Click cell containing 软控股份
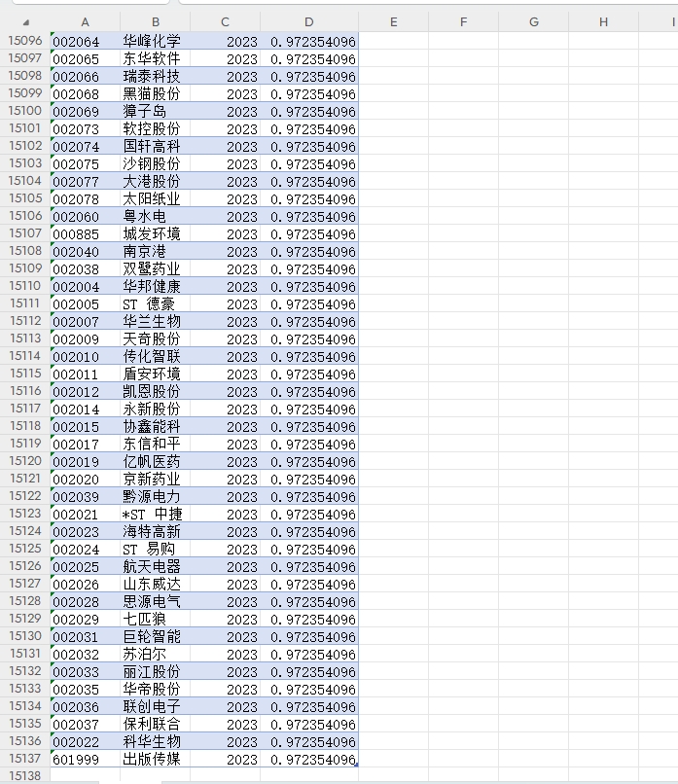 click(x=155, y=128)
